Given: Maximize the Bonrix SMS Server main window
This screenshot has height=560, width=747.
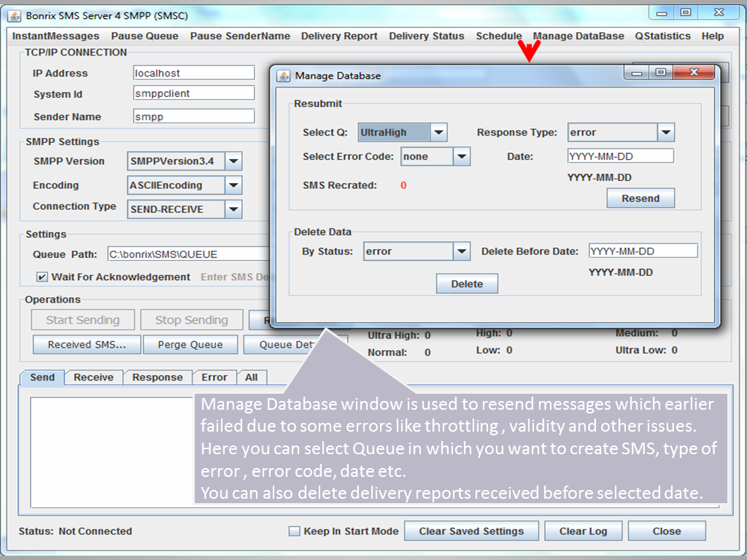Looking at the screenshot, I should tap(686, 13).
